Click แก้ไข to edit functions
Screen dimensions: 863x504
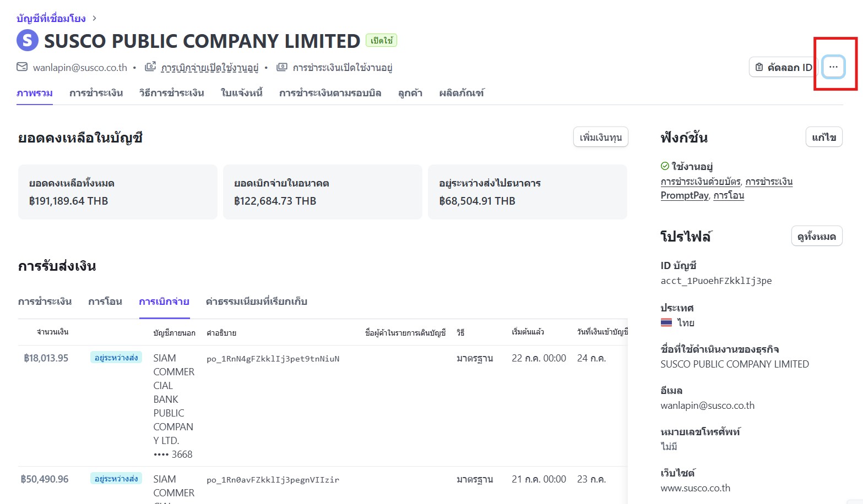(823, 137)
